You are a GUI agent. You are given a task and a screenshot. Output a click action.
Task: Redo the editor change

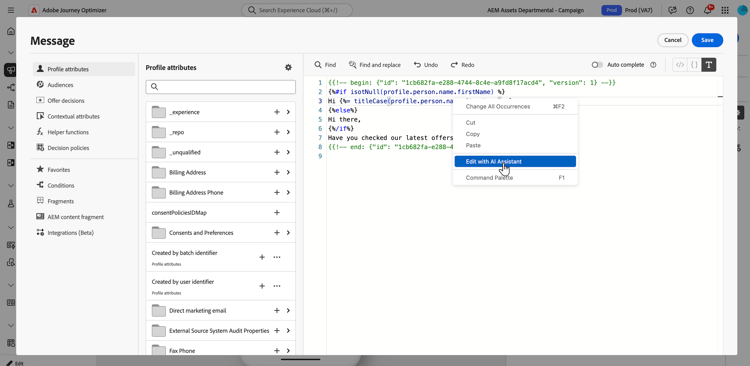pos(462,65)
